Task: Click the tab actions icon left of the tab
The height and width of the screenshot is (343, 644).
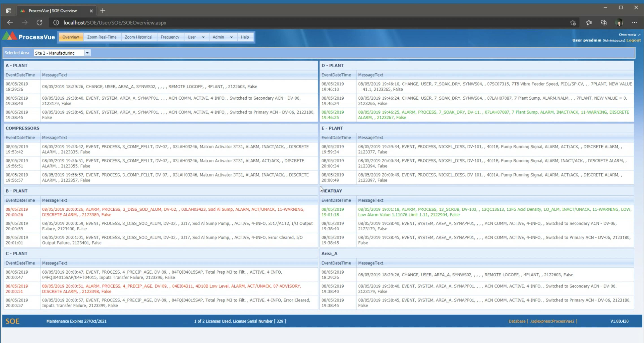Action: [x=9, y=11]
